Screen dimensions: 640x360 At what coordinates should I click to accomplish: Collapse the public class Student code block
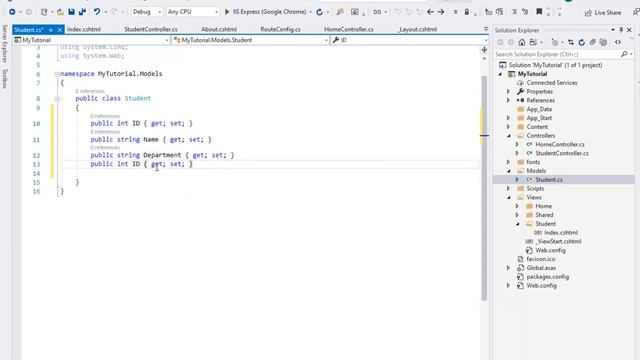pos(57,99)
